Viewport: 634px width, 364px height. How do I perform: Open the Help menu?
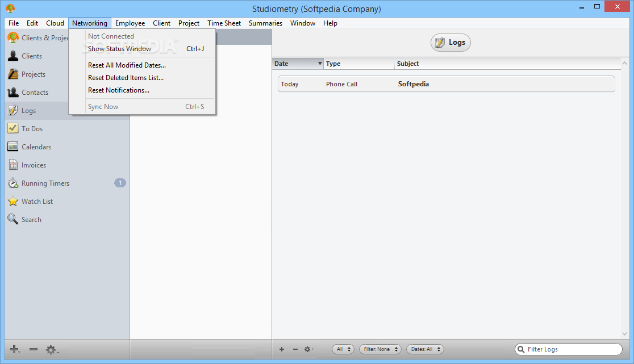click(330, 23)
